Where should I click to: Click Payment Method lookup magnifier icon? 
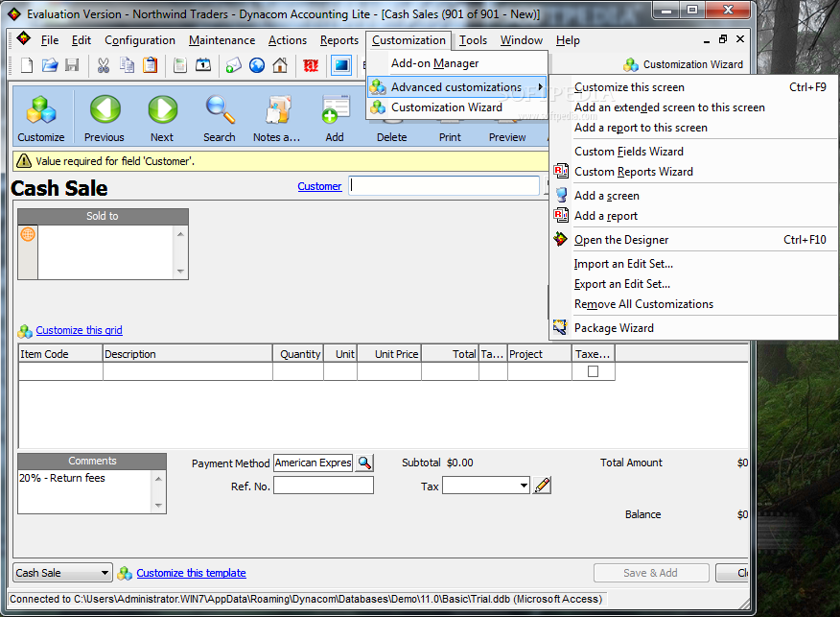364,463
